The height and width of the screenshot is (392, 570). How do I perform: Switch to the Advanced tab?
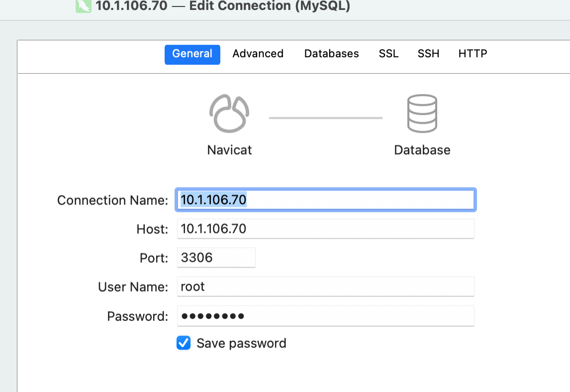tap(258, 54)
